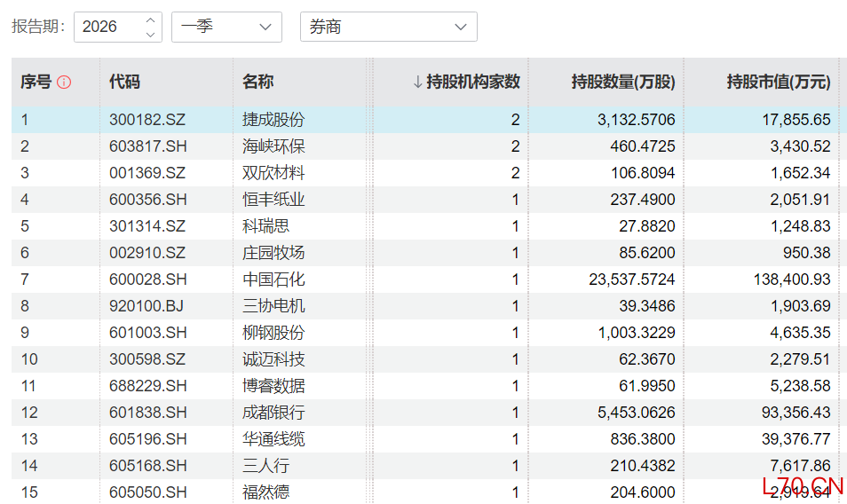Click the 代码 column header
847x504 pixels.
[x=125, y=82]
